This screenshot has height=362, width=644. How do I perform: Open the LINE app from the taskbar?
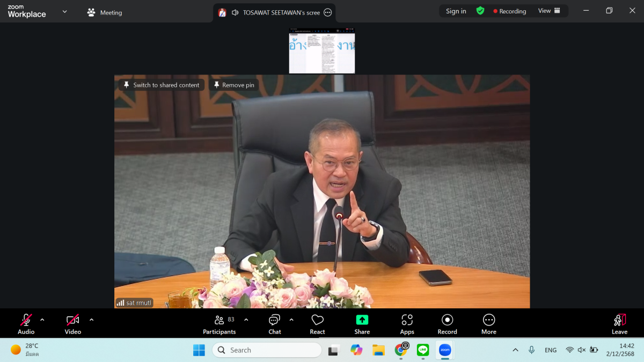point(423,350)
